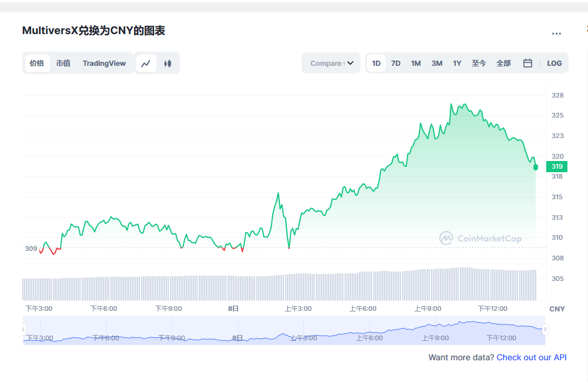Click the green 319 current price label
This screenshot has width=588, height=382.
(x=557, y=166)
